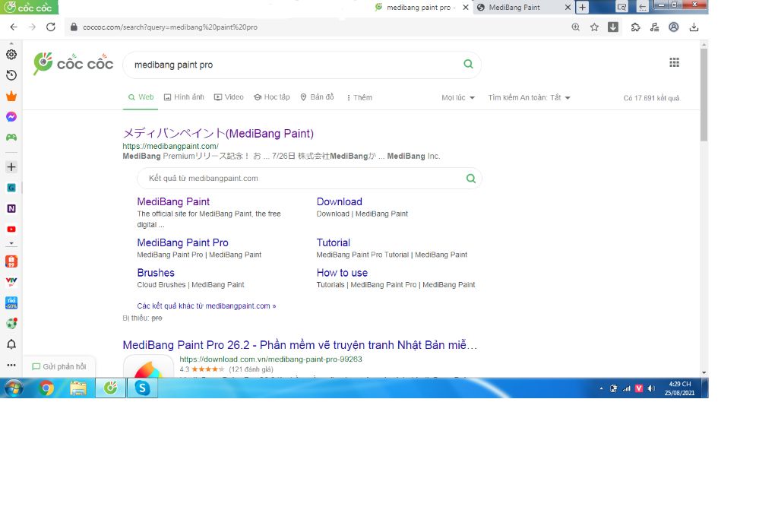
Task: Open the Tutorial sitelink
Action: [334, 243]
